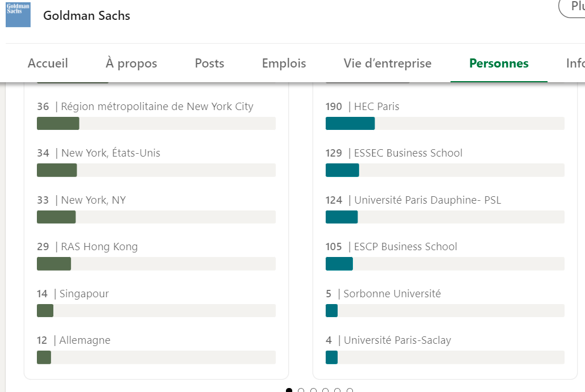585x392 pixels.
Task: Filter people by Allemagne
Action: (156, 349)
